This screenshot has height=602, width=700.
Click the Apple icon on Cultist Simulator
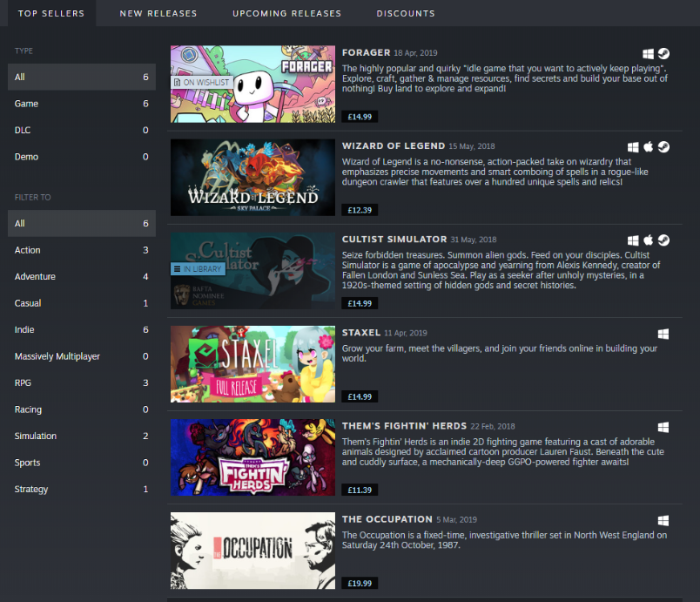(x=649, y=240)
